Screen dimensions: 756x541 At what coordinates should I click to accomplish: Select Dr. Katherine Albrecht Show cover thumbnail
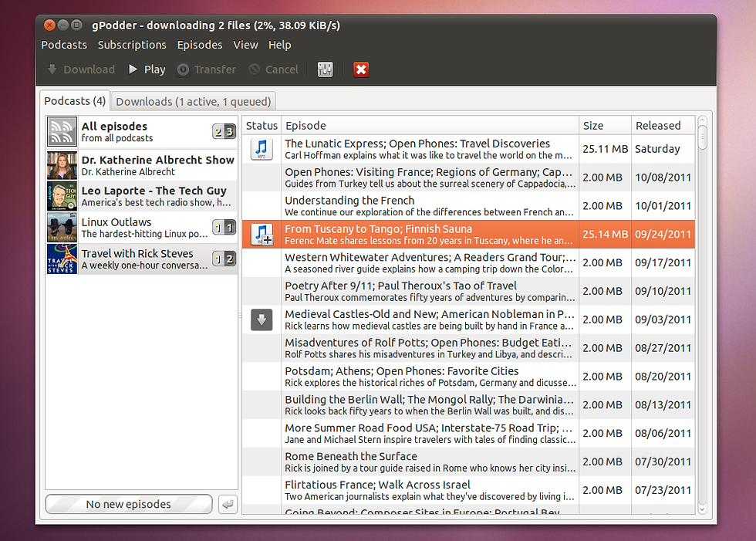tap(62, 165)
